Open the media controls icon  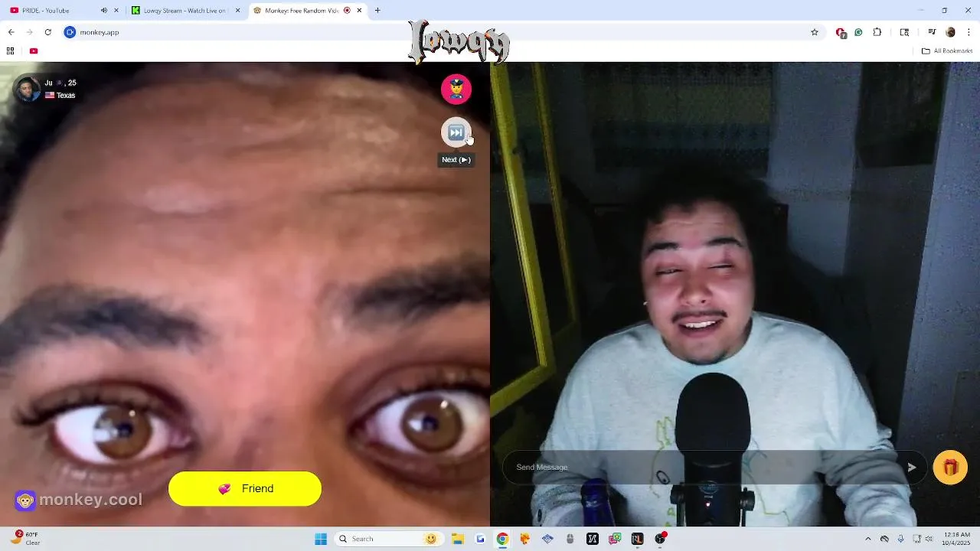[932, 32]
